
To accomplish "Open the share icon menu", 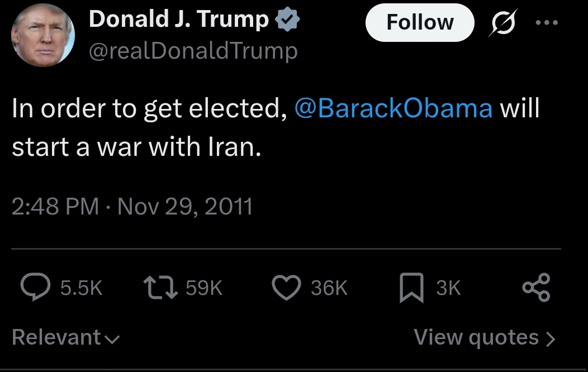I will click(x=536, y=288).
